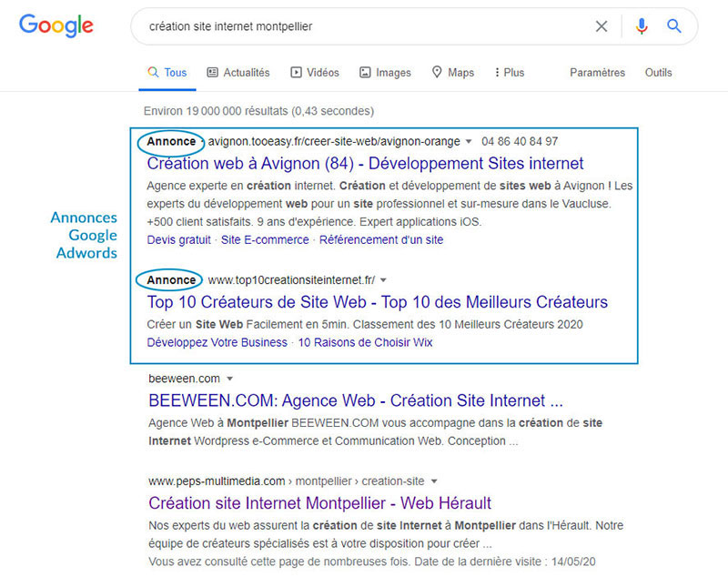Click the play icon beside Vidéos
Screen dimensions: 728x577
click(x=296, y=73)
